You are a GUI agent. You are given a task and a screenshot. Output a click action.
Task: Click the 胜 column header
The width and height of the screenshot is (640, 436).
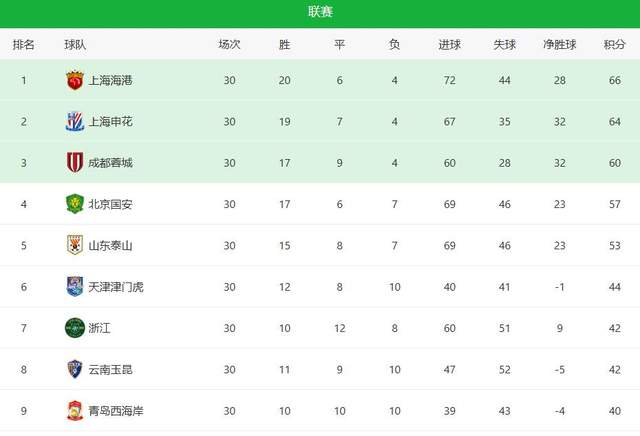click(x=285, y=44)
